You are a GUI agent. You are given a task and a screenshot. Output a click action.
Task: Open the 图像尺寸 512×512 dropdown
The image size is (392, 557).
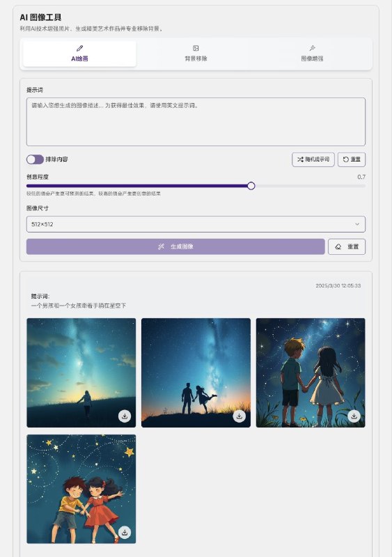[x=196, y=224]
